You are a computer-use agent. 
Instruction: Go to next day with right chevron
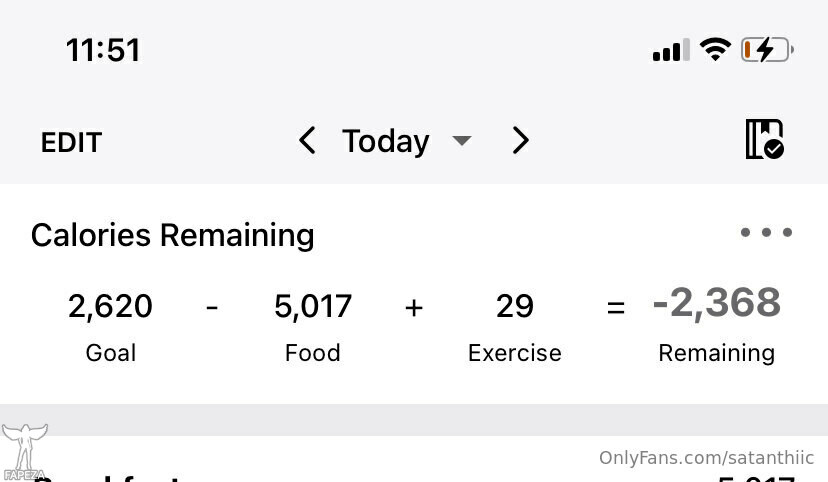coord(520,141)
